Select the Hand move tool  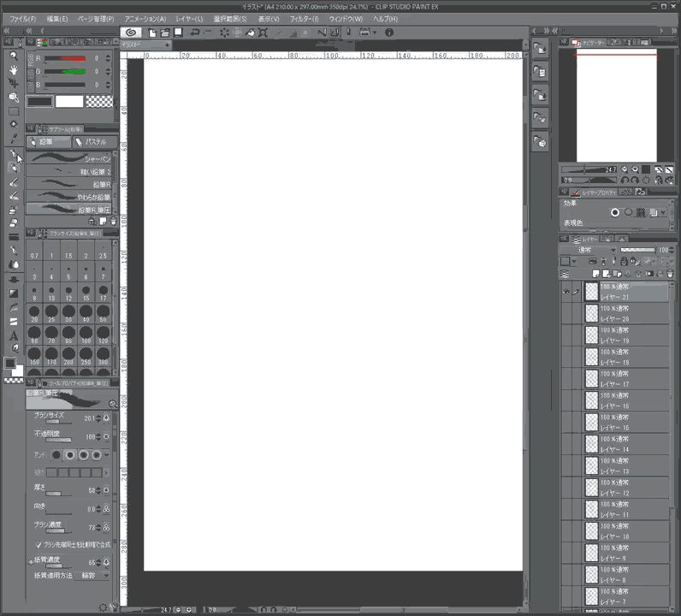click(x=14, y=70)
